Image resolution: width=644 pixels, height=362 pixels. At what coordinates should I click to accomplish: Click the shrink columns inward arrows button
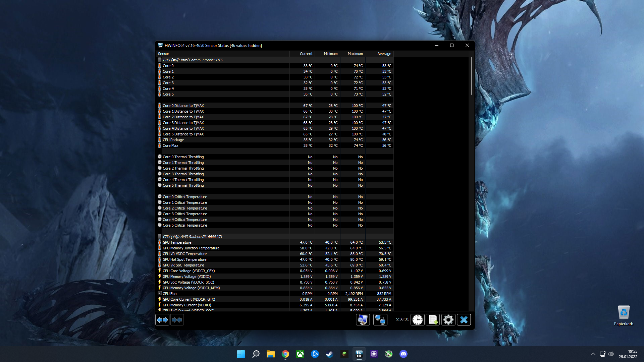click(177, 320)
